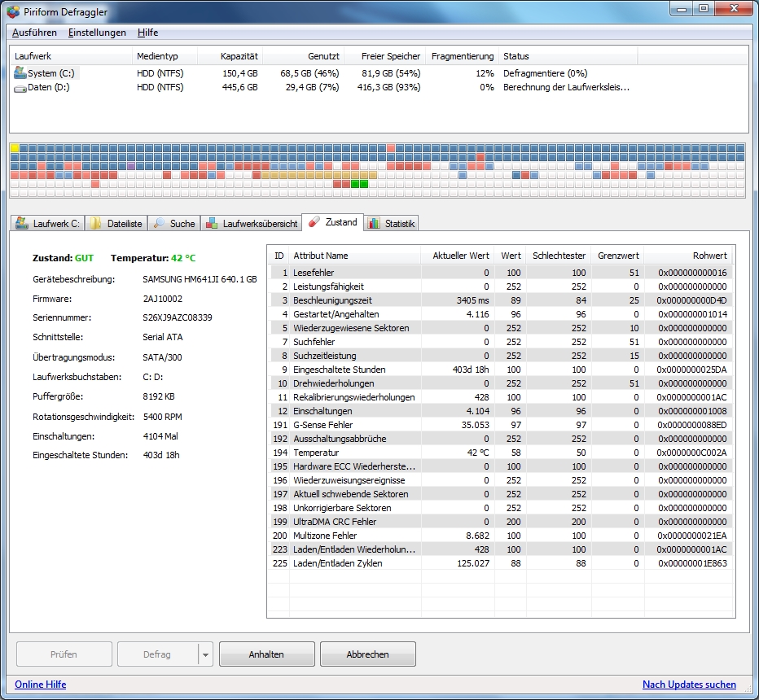The width and height of the screenshot is (759, 700).
Task: Open the Defrag dropdown arrow
Action: [205, 654]
